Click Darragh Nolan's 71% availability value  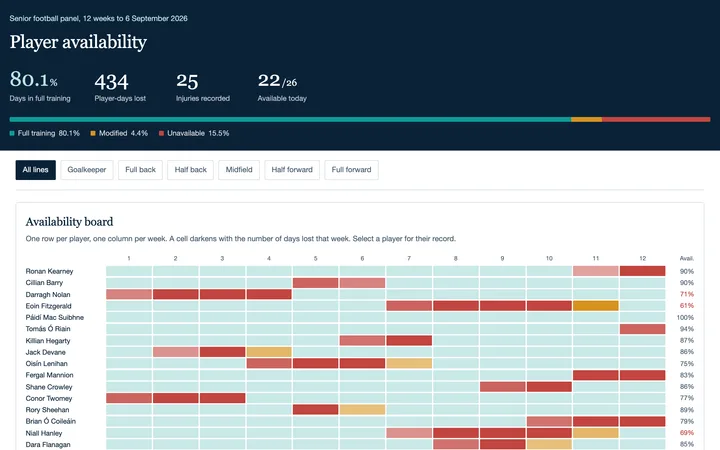point(687,294)
